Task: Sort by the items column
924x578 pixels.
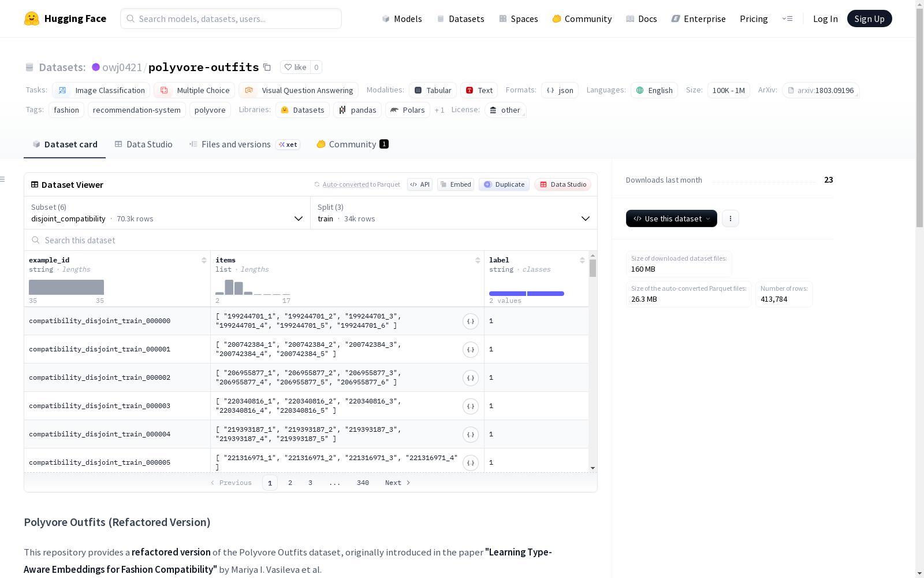Action: (478, 260)
